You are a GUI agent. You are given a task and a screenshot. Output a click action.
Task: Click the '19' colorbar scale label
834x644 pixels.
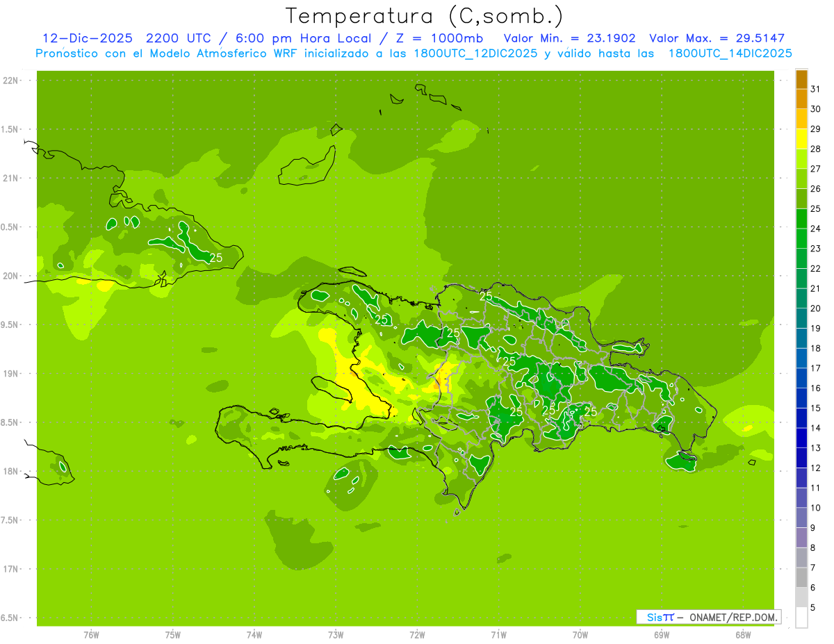click(x=815, y=329)
